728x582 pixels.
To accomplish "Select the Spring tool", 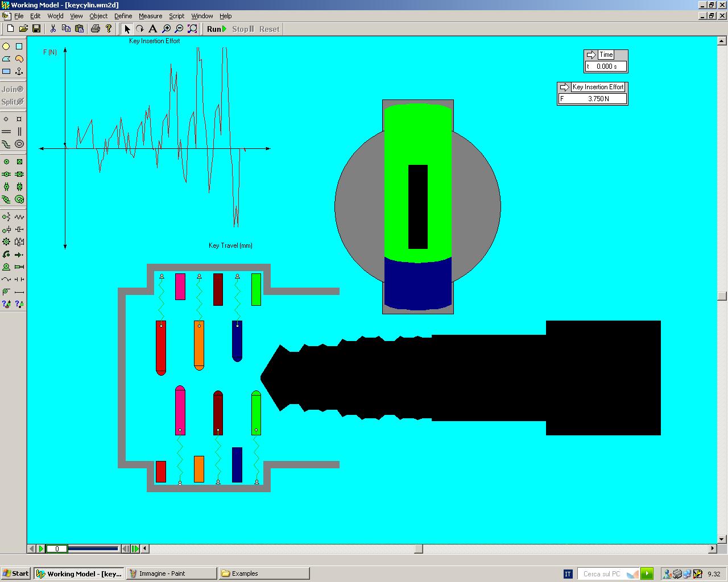I will coord(19,217).
